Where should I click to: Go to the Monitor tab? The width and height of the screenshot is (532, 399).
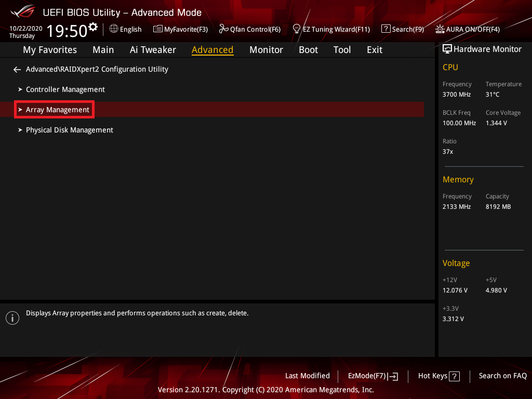pos(266,50)
